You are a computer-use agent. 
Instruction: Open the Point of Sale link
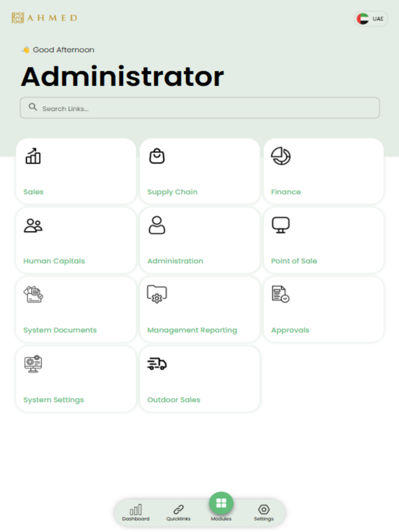(294, 261)
